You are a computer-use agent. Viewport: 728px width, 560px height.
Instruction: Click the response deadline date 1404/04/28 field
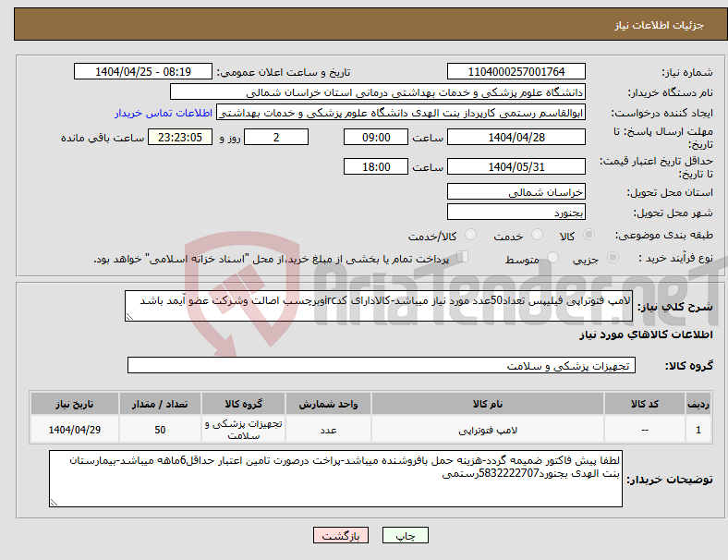coord(516,137)
